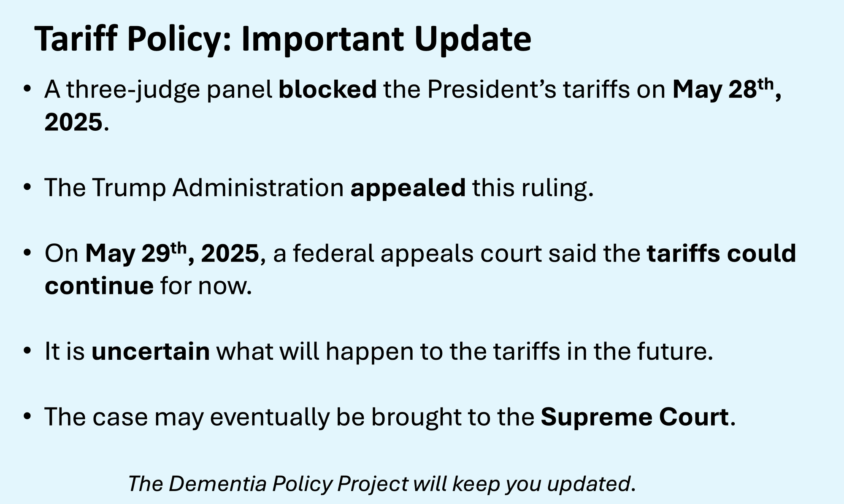
Task: Click the bold phrase 'tariffs could'
Action: pos(722,253)
